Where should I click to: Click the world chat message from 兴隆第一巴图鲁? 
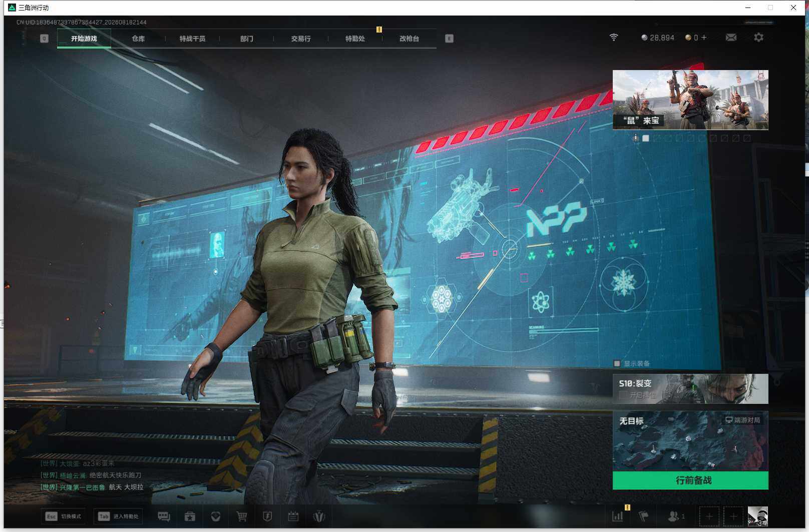[92, 487]
